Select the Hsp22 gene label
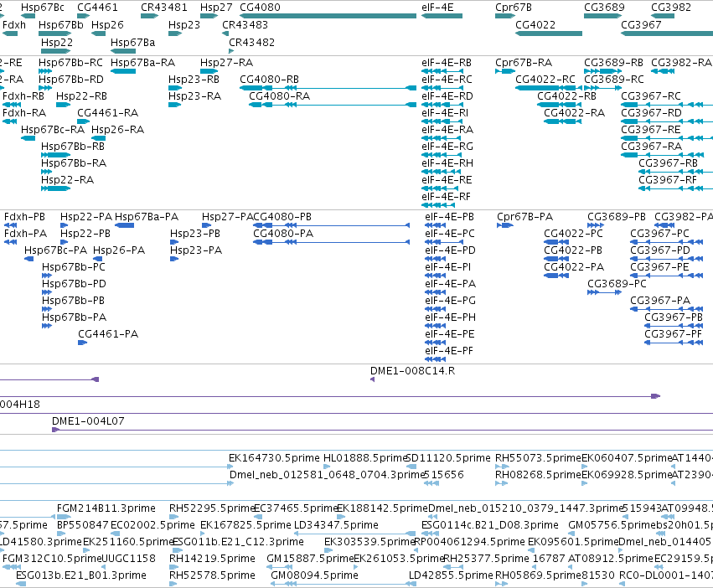This screenshot has height=588, width=713. [56, 42]
